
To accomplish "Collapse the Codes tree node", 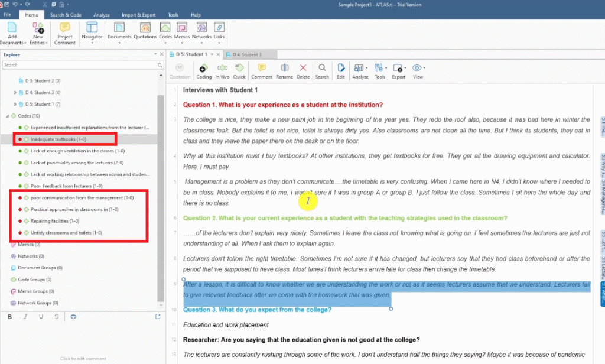I will coord(7,116).
